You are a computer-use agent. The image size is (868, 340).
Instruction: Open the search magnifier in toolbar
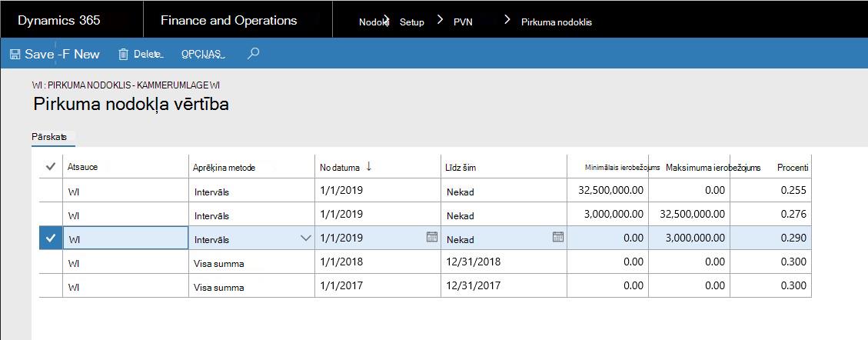(x=253, y=53)
